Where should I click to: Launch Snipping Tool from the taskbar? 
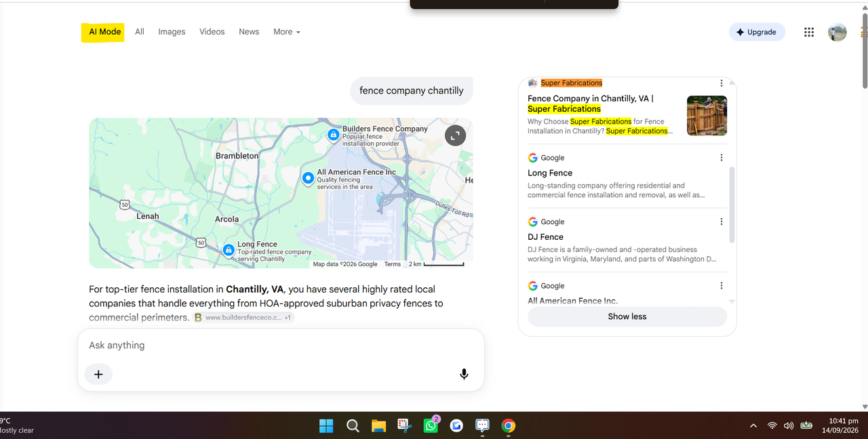tap(405, 426)
